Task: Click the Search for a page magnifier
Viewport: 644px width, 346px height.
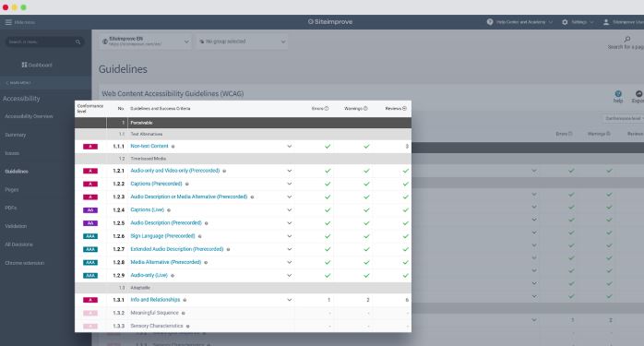Action: coord(627,40)
